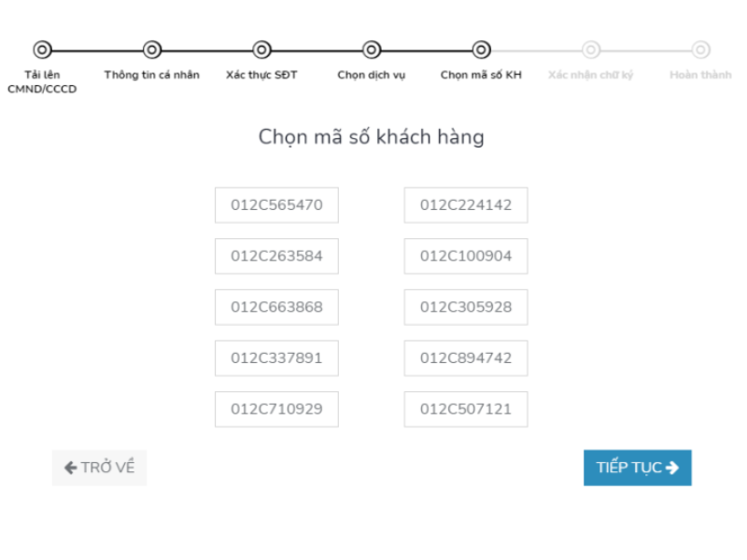Click the TIẾP TỤC button to continue
Image resolution: width=747 pixels, height=560 pixels.
(x=638, y=468)
